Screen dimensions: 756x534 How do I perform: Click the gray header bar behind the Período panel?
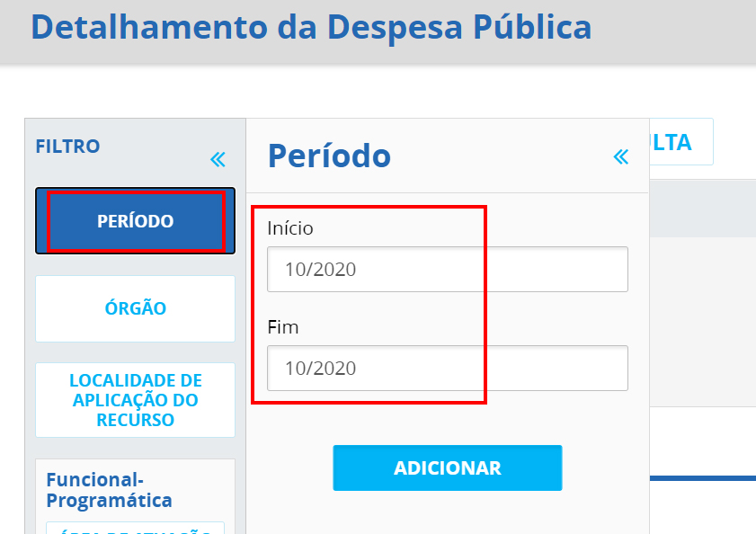(701, 207)
